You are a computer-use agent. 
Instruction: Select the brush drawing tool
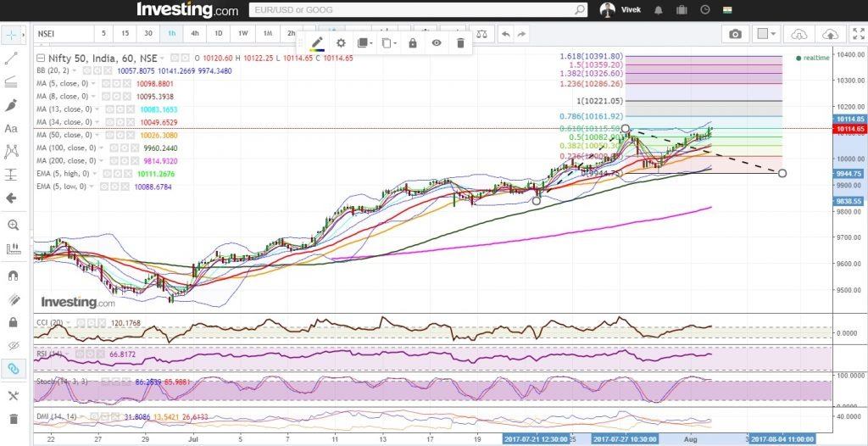pyautogui.click(x=10, y=105)
